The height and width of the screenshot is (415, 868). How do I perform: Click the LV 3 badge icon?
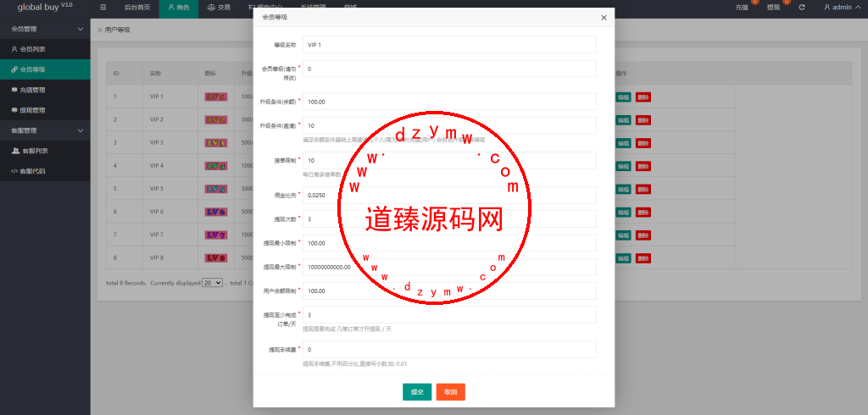[216, 143]
